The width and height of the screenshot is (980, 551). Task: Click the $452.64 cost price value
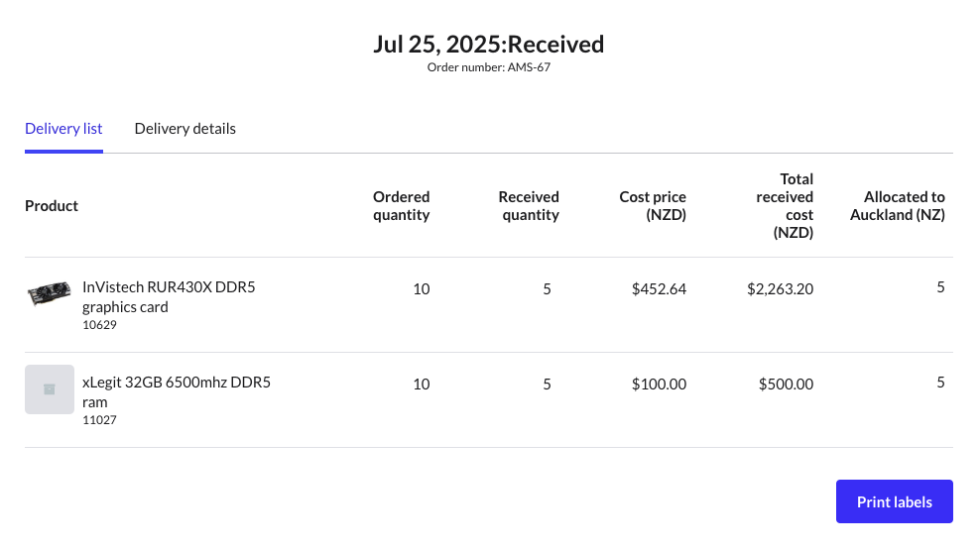tap(659, 289)
